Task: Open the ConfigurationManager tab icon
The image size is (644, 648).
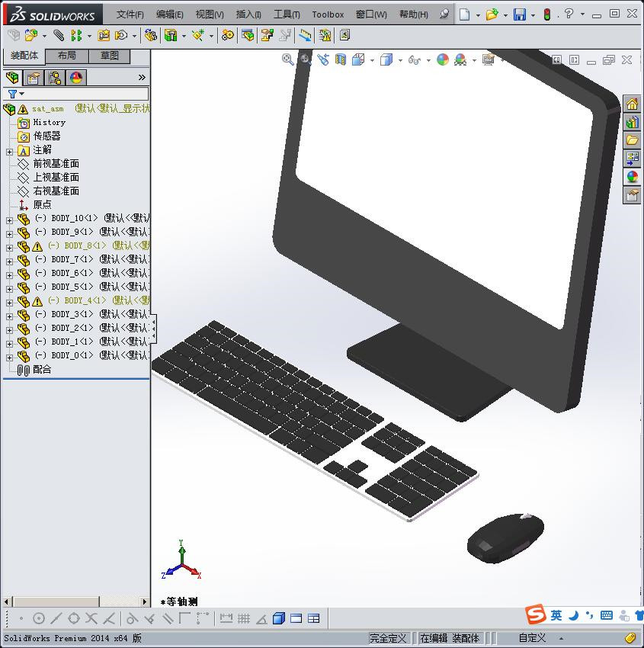Action: pos(55,77)
